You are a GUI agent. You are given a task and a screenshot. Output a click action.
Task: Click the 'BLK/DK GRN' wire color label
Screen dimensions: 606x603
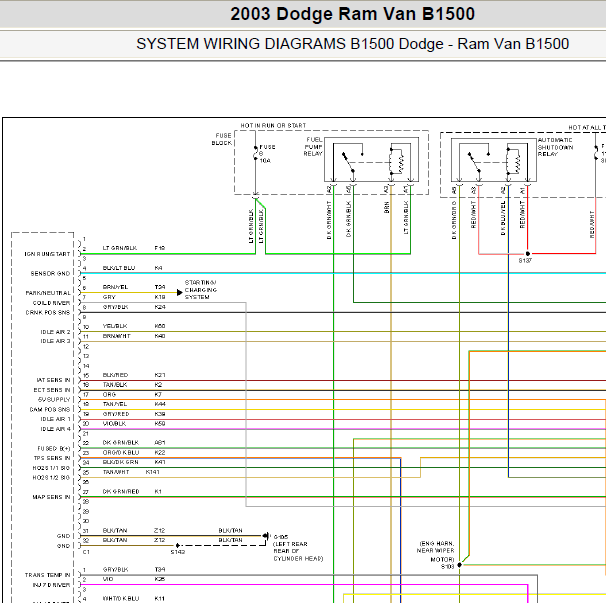tap(120, 462)
